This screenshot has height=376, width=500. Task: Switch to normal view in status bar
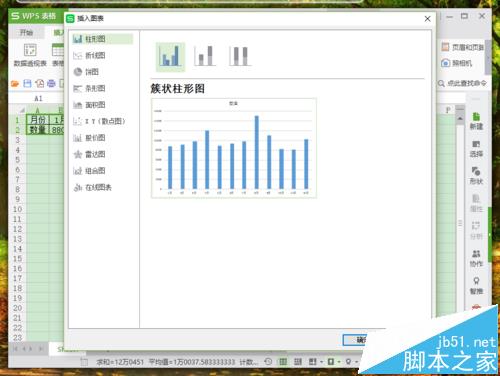pyautogui.click(x=283, y=362)
